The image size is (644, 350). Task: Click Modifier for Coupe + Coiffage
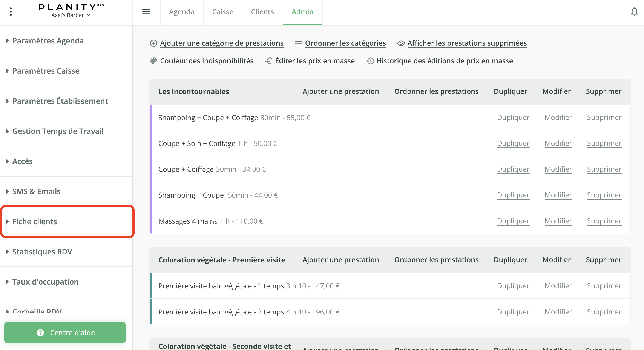tap(558, 169)
